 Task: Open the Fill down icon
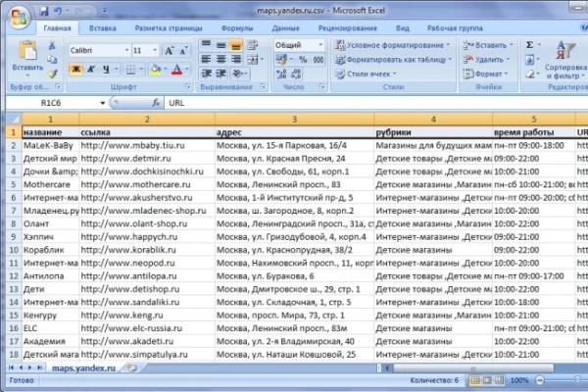pos(529,60)
